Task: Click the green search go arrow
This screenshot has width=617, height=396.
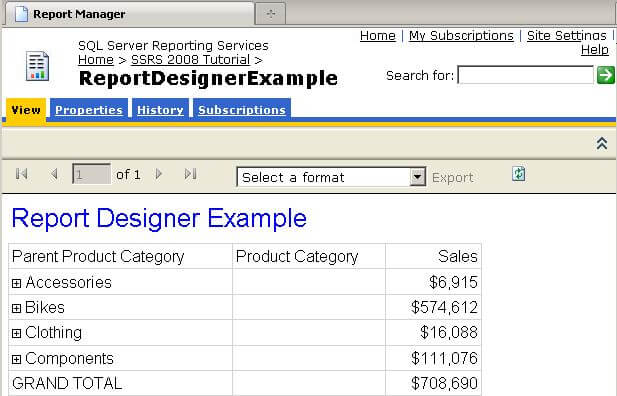Action: coord(606,75)
